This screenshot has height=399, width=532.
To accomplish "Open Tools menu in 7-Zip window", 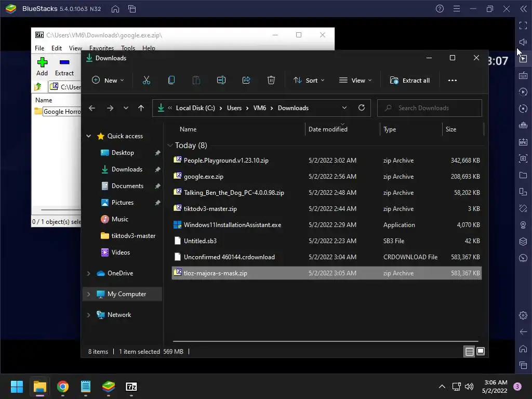I will point(128,48).
